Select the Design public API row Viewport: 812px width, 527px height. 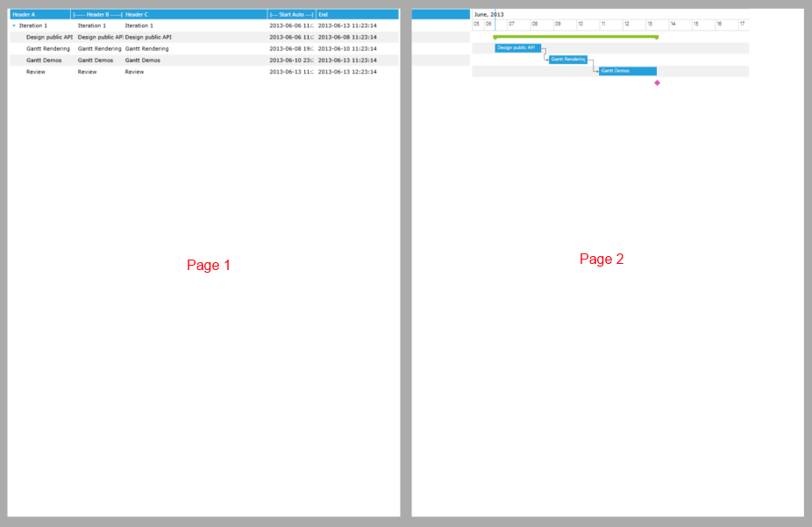[x=48, y=37]
